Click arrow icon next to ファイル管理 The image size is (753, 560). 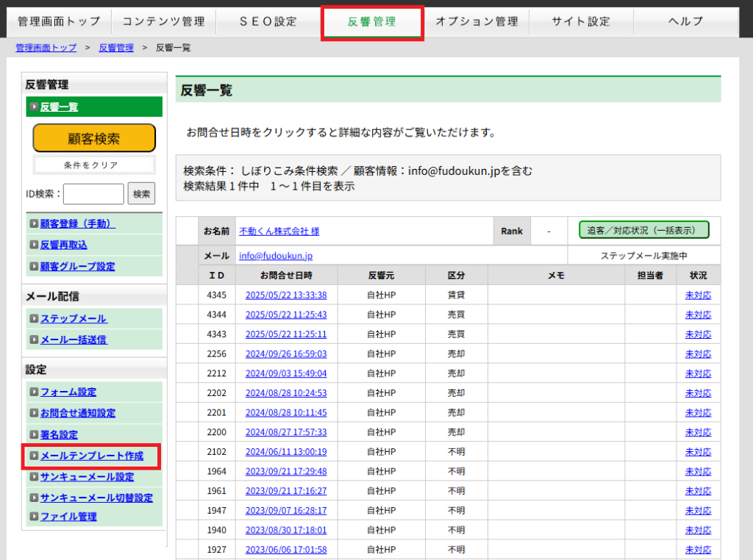[x=34, y=517]
